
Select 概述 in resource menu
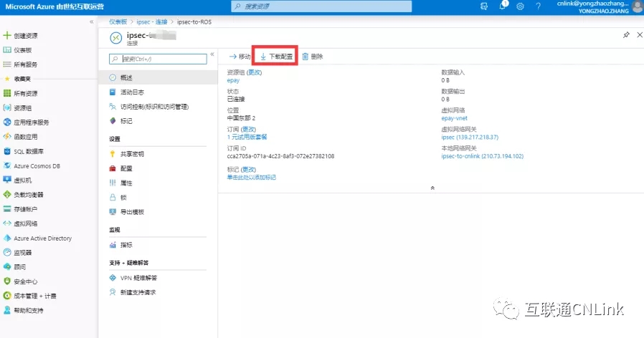coord(158,77)
